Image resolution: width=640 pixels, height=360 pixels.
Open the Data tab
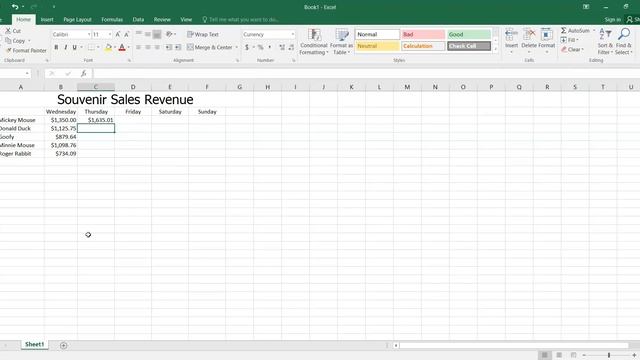tap(138, 19)
